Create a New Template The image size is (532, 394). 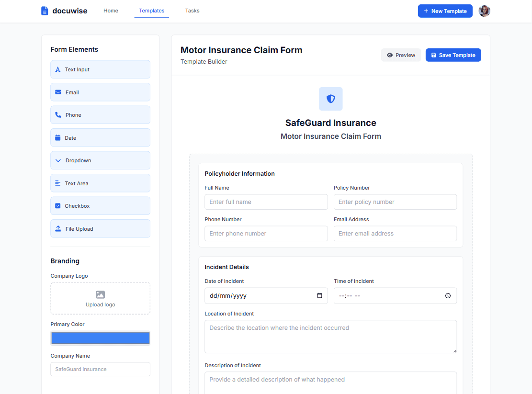pos(445,11)
